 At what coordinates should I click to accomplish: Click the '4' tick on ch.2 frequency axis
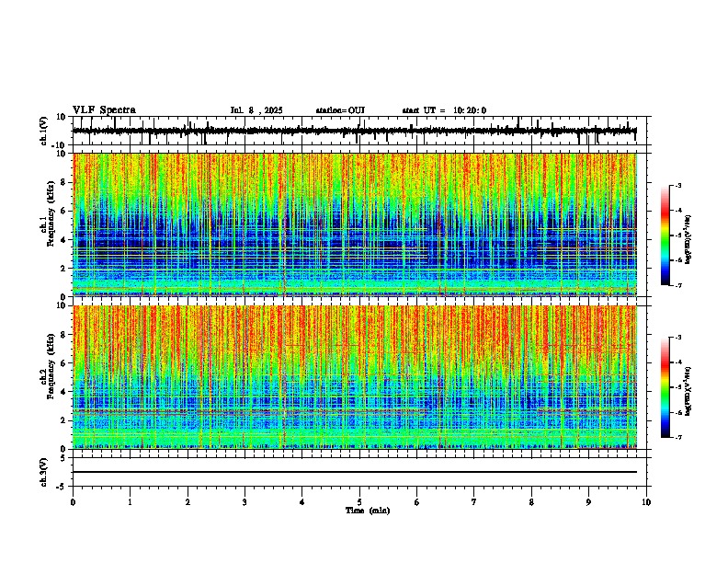[x=64, y=392]
